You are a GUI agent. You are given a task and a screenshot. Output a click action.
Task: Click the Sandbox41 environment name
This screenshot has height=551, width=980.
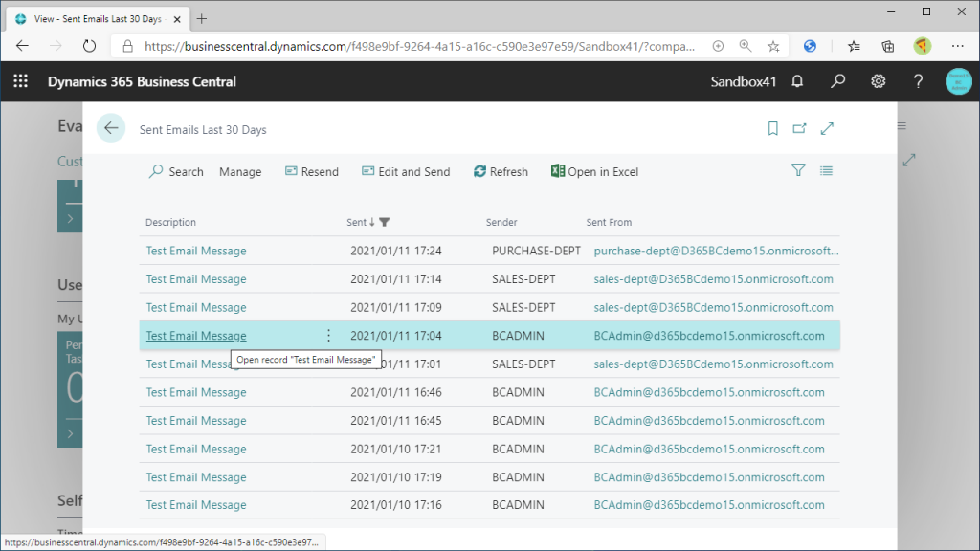click(x=743, y=81)
